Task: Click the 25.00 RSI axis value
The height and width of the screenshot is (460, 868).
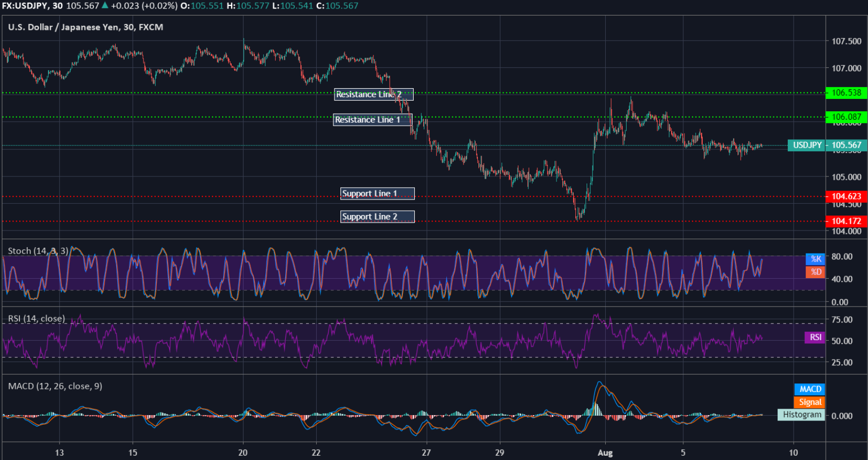Action: [x=842, y=363]
